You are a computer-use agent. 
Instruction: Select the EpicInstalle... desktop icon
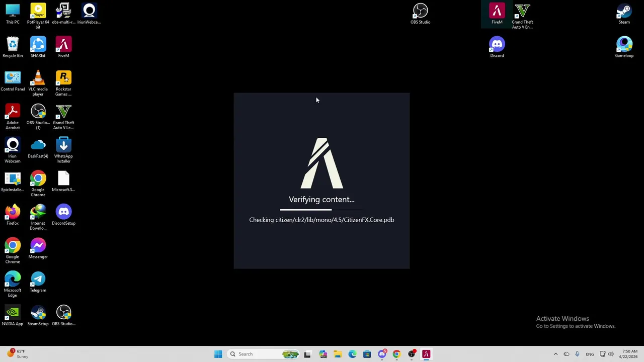(13, 182)
